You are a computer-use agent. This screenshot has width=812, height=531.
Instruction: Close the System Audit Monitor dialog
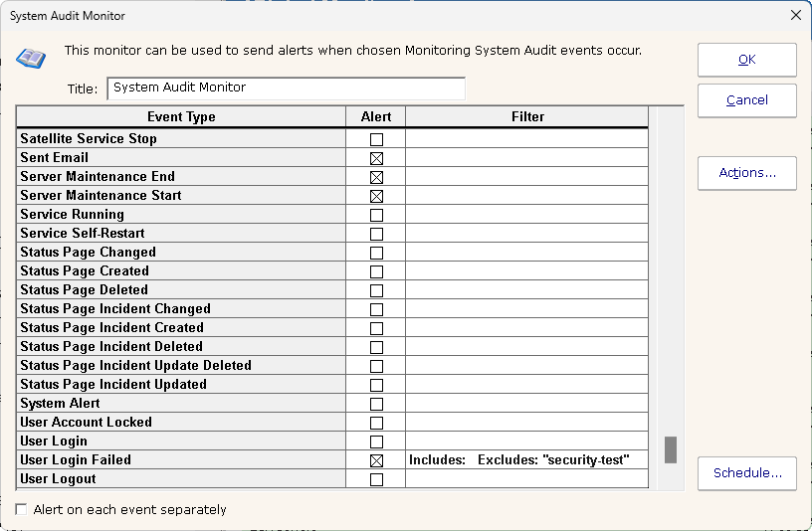pos(795,16)
